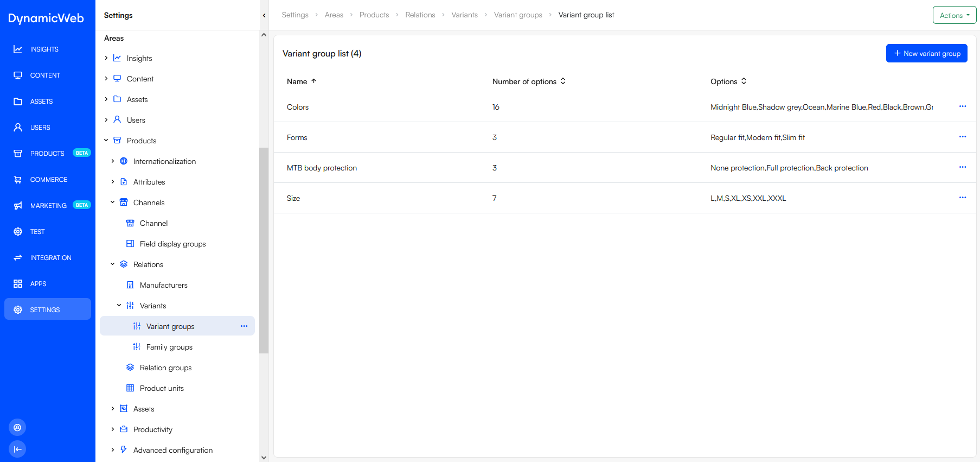
Task: Collapse the blue sidebar with the arrow icon
Action: [x=17, y=449]
